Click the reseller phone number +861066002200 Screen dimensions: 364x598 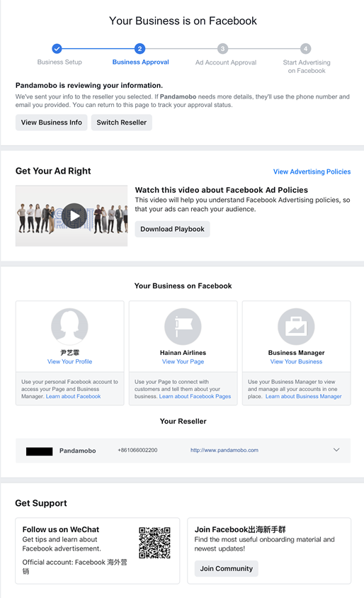pos(137,451)
